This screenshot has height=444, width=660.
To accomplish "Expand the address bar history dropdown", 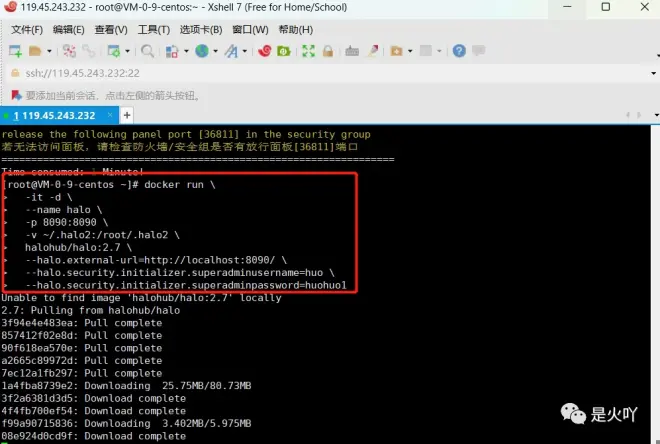I will [653, 73].
